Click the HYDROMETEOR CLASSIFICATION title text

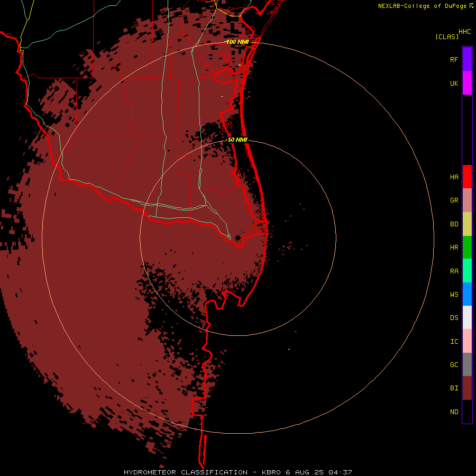186,472
